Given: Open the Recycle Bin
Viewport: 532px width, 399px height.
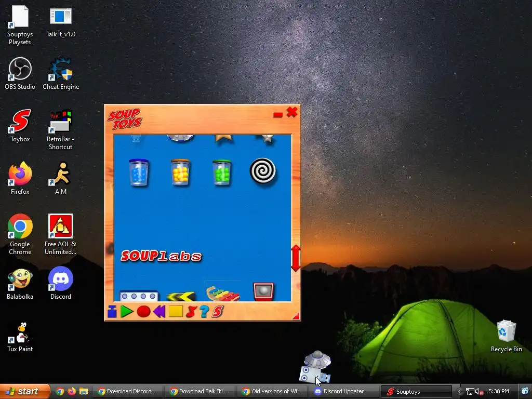Looking at the screenshot, I should point(506,336).
